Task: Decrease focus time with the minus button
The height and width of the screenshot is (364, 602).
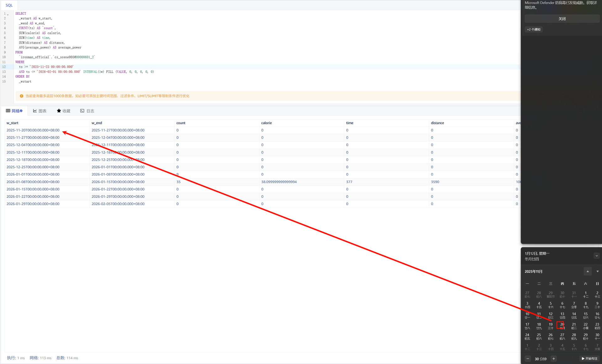Action: (528, 359)
